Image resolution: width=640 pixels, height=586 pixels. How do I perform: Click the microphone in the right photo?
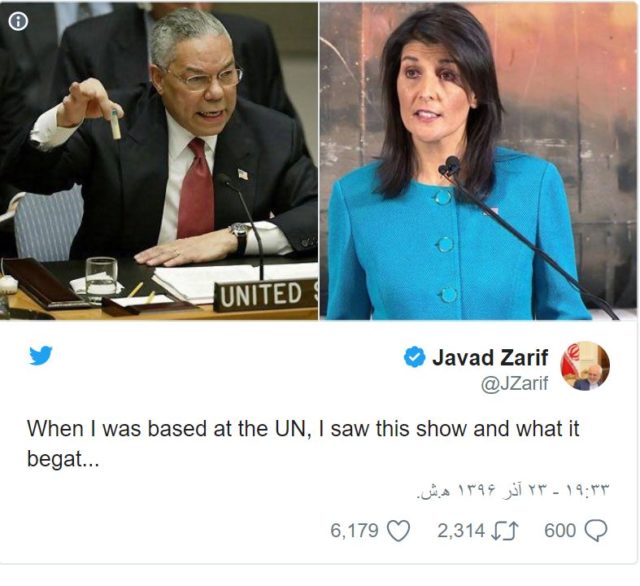(x=450, y=166)
